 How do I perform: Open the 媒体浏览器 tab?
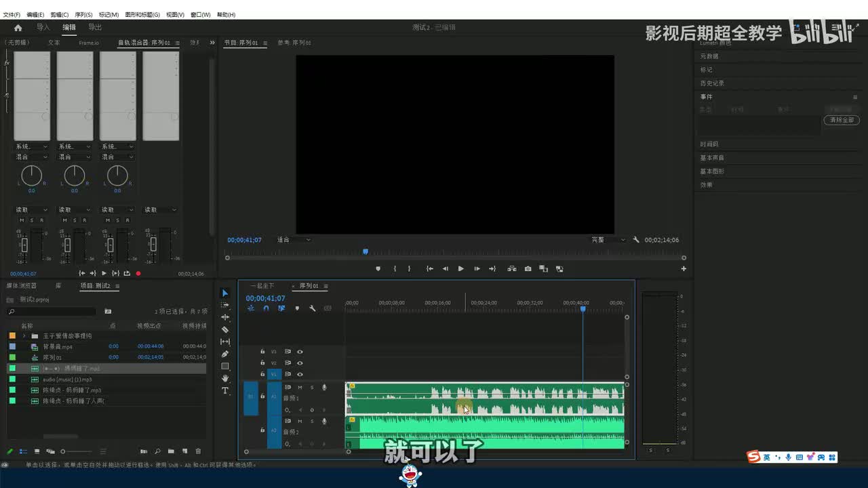pyautogui.click(x=22, y=286)
